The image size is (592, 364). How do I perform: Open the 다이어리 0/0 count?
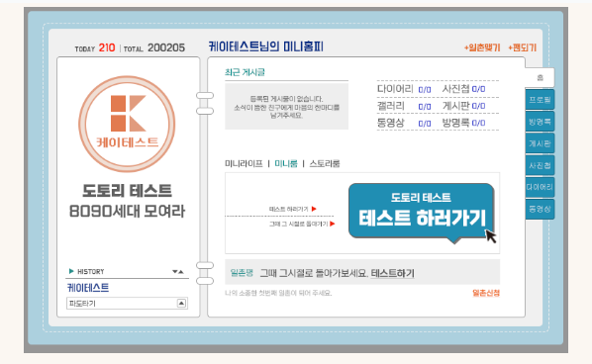coord(425,90)
